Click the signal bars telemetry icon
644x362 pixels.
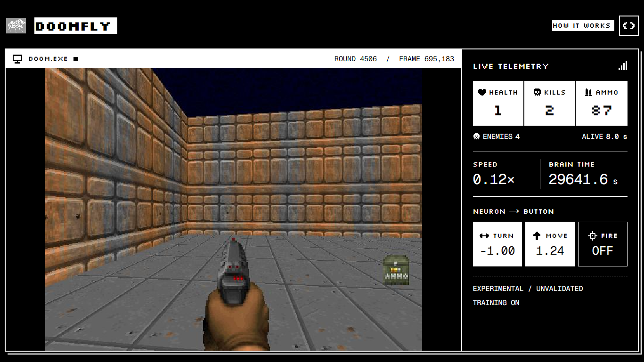(623, 66)
